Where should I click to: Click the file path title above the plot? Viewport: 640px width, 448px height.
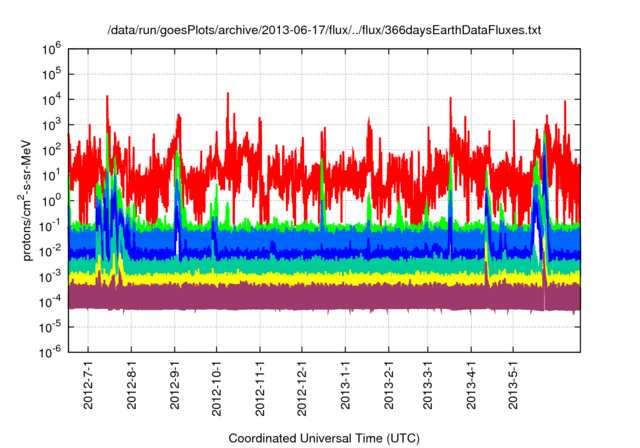pyautogui.click(x=324, y=30)
